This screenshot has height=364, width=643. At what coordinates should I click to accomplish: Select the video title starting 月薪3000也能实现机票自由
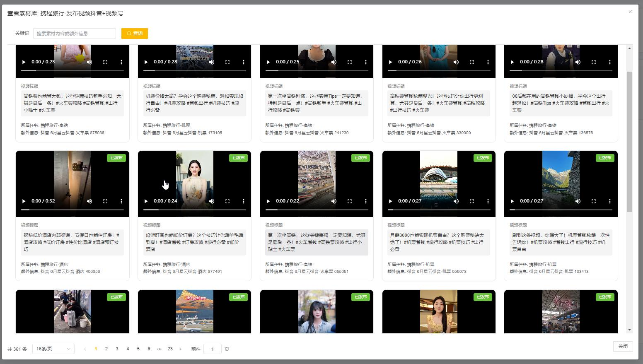[x=439, y=242]
